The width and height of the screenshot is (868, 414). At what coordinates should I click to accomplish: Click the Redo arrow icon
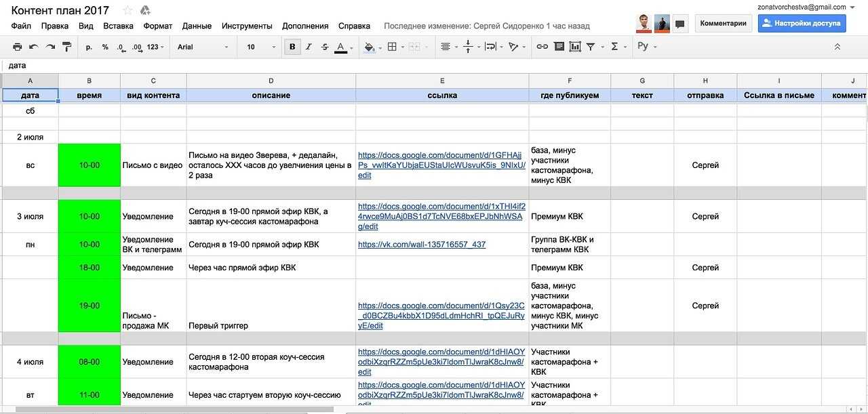click(x=50, y=47)
